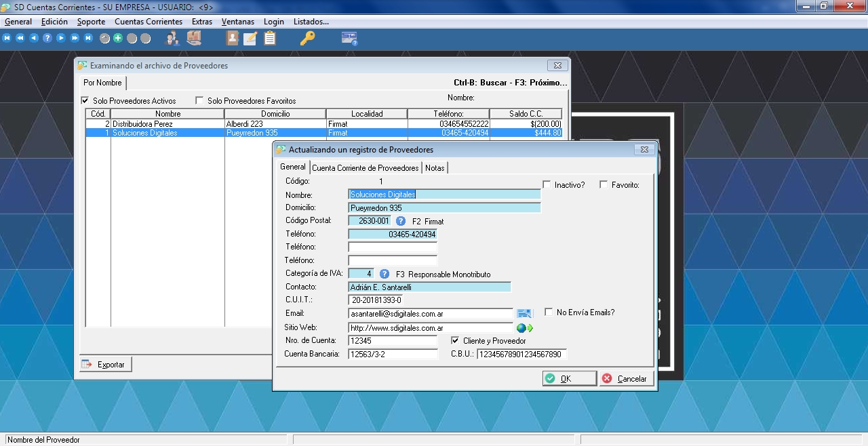Open the Cuentas Corrientes menu
The image size is (868, 446).
[148, 22]
